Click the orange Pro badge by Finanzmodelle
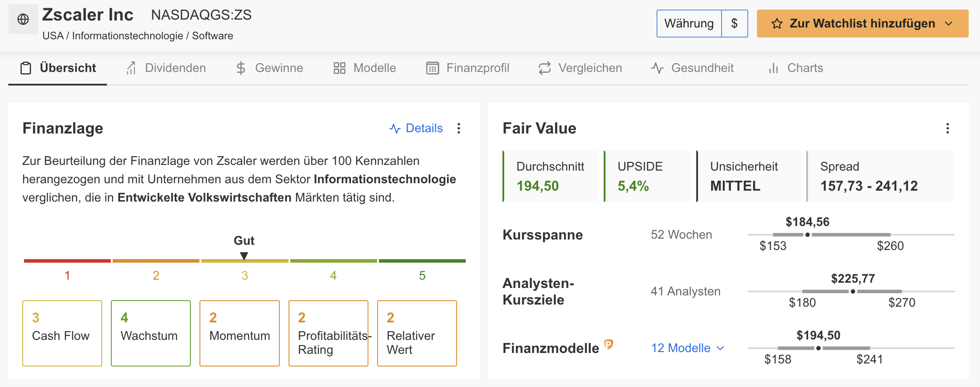Screen dimensions: 980x387 pyautogui.click(x=609, y=344)
